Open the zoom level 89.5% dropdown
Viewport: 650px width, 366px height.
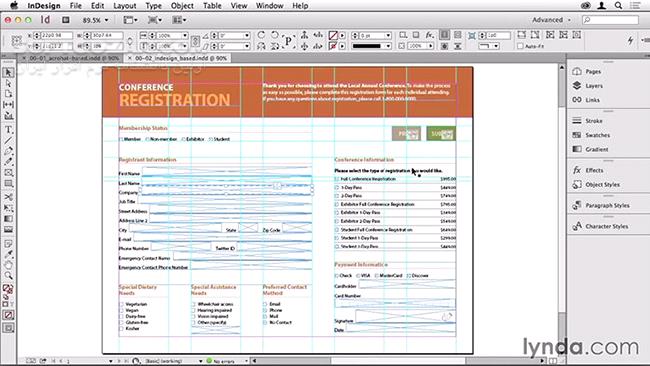107,20
